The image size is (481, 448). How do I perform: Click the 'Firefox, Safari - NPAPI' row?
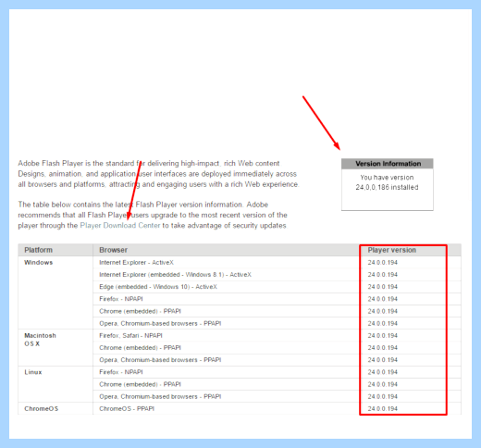point(130,335)
